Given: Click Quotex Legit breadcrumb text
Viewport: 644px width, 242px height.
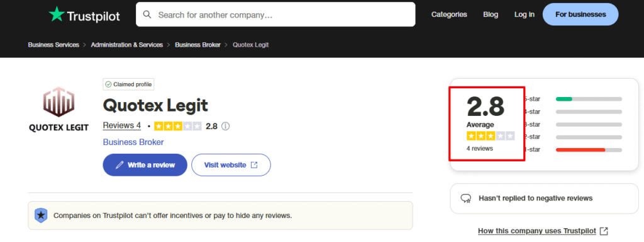Looking at the screenshot, I should pyautogui.click(x=250, y=45).
